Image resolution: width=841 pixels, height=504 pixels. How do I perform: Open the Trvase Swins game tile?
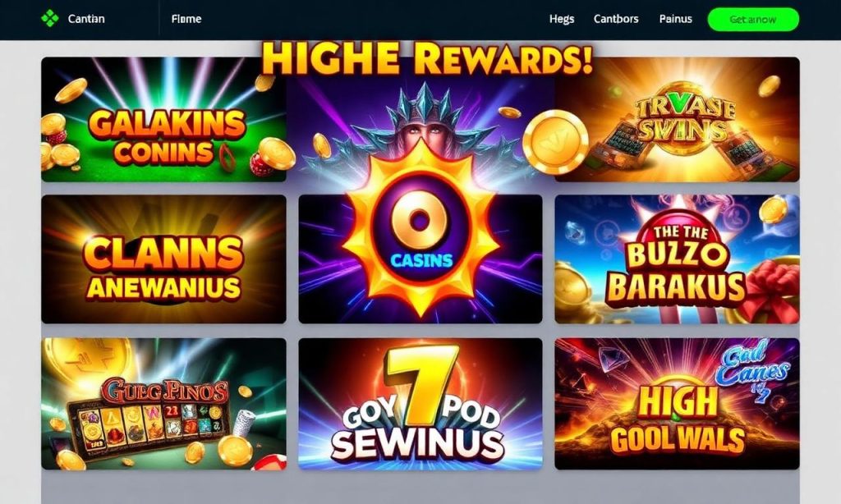point(677,120)
